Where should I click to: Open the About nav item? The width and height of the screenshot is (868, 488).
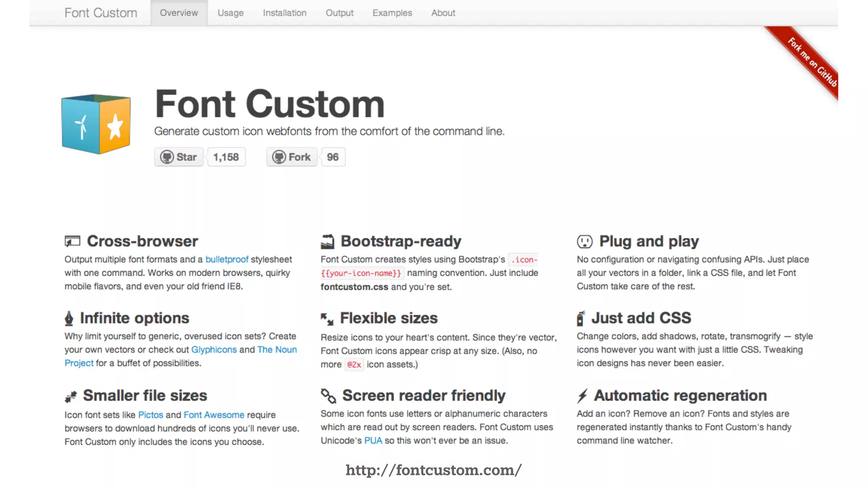click(x=443, y=13)
